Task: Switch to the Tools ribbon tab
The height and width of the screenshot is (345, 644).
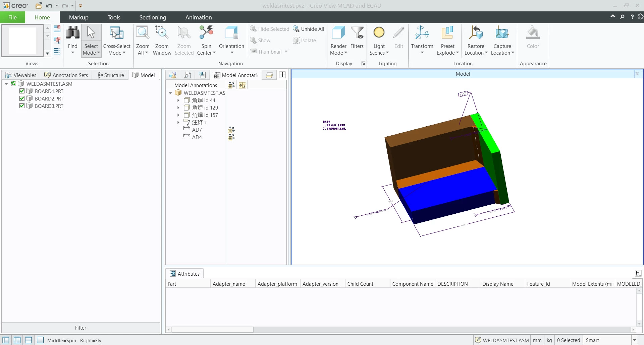Action: click(114, 17)
